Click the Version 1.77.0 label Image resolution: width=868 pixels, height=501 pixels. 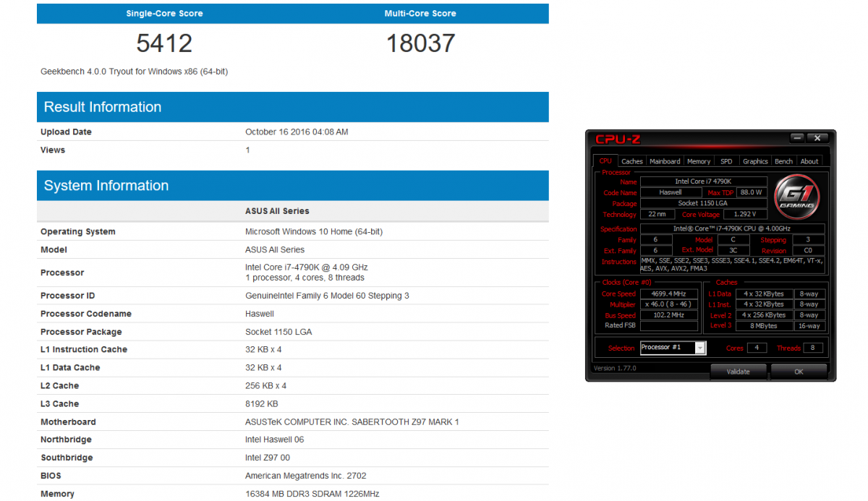616,368
